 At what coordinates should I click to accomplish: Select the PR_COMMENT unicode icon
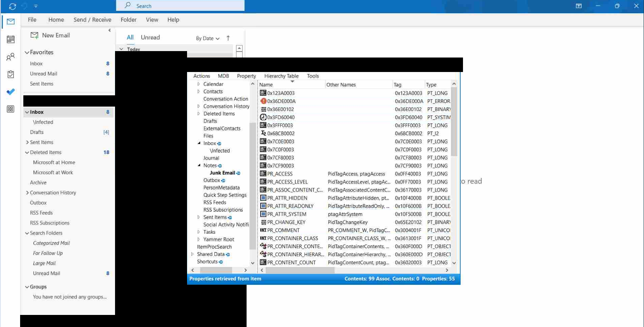click(263, 230)
